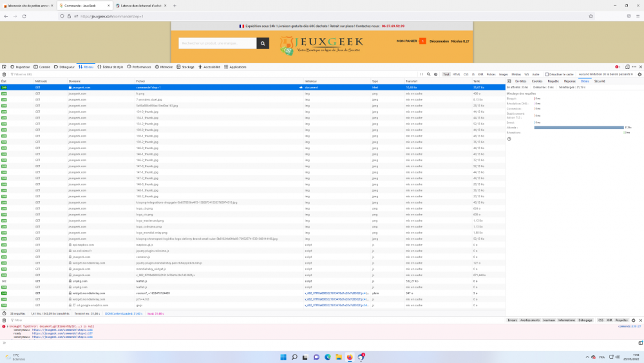644x363 pixels.
Task: Switch to the Console devtools tab
Action: point(42,67)
